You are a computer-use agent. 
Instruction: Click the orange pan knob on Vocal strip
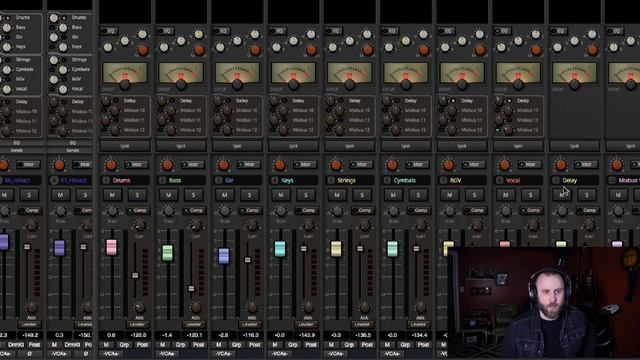[504, 165]
